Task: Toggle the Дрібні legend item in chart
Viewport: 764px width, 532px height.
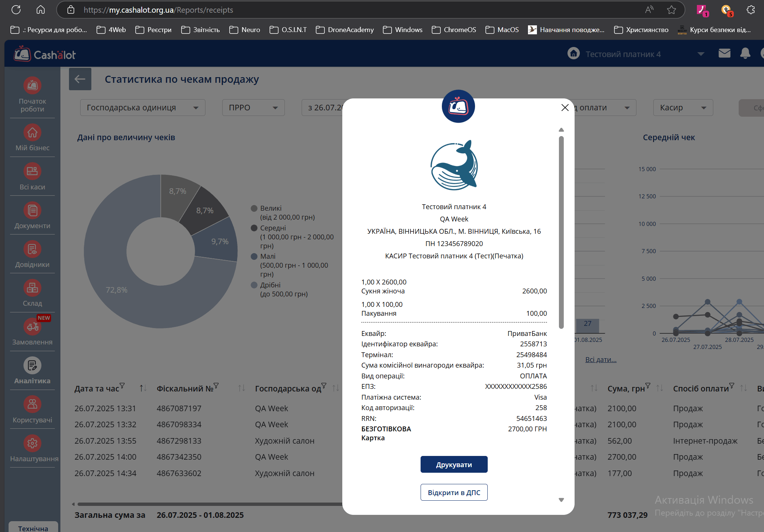Action: coord(270,285)
